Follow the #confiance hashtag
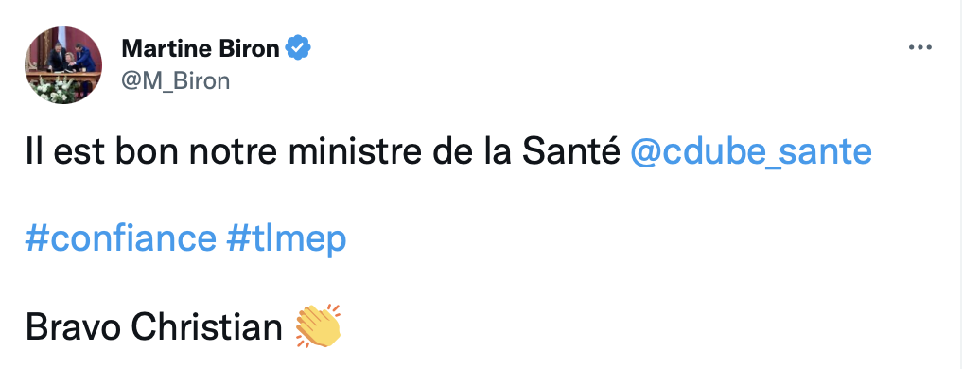The width and height of the screenshot is (980, 369). click(121, 238)
